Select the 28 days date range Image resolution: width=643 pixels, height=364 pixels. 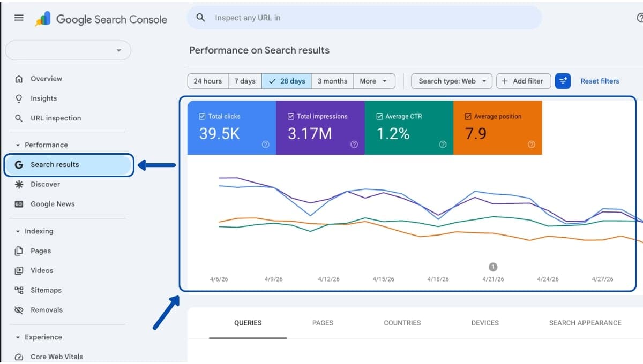[287, 81]
